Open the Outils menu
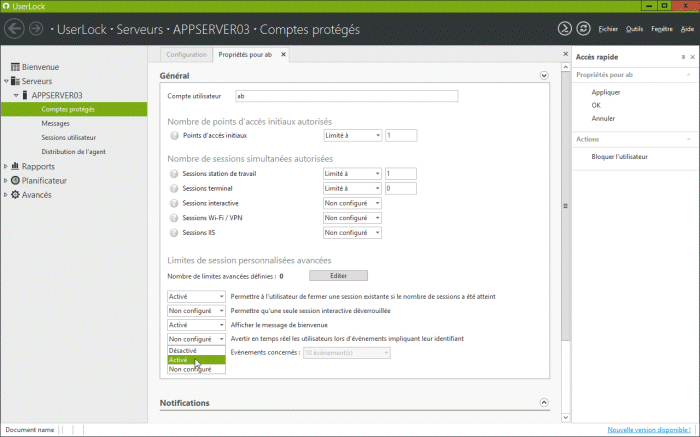Image resolution: width=700 pixels, height=437 pixels. pos(634,29)
